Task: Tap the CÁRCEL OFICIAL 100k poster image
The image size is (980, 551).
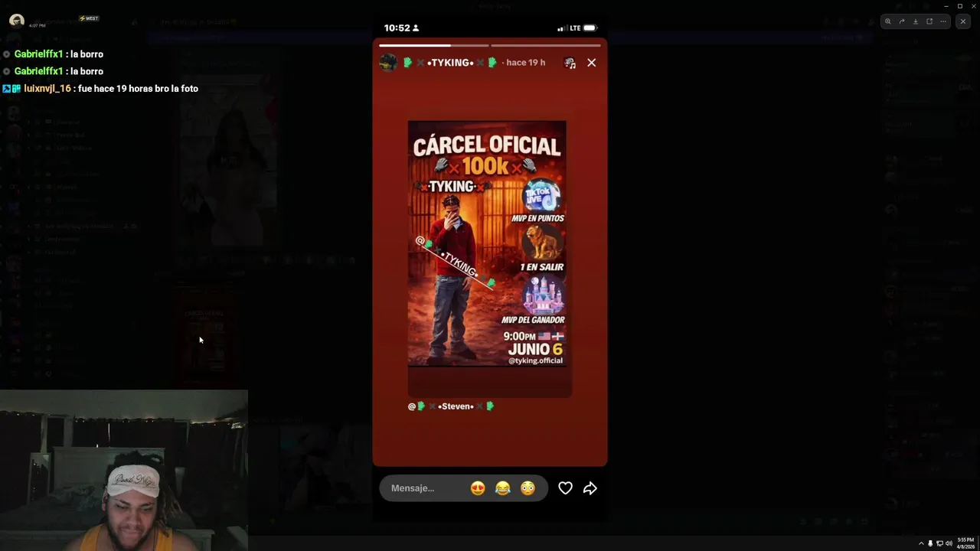Action: tap(487, 243)
